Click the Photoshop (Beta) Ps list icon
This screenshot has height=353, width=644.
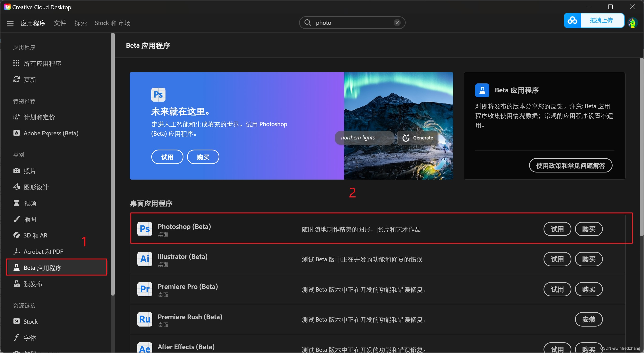click(x=145, y=229)
